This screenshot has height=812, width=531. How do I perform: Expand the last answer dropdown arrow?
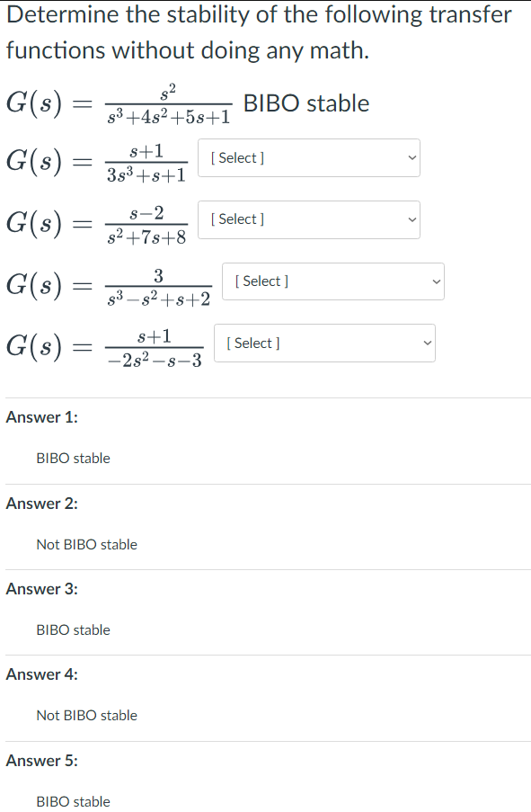[x=428, y=343]
